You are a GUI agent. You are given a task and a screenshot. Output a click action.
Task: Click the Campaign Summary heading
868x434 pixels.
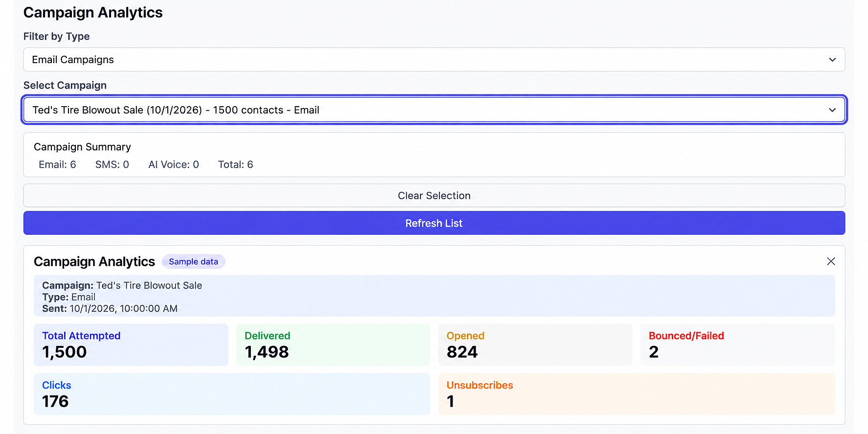[82, 147]
